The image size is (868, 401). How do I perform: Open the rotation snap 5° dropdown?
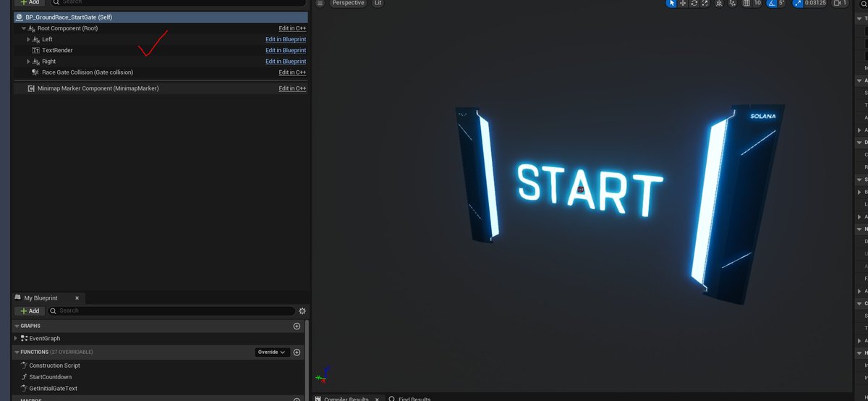tap(782, 3)
